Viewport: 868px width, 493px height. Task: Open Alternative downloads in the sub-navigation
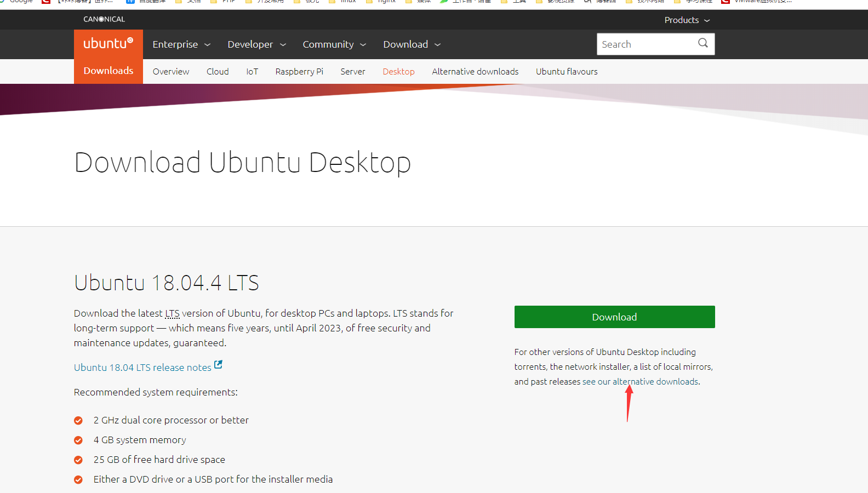475,72
